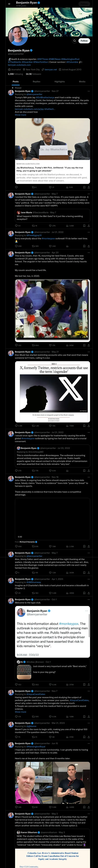Click the profile search magnifier icon
This screenshot has width=98, height=868.
click(x=74, y=41)
